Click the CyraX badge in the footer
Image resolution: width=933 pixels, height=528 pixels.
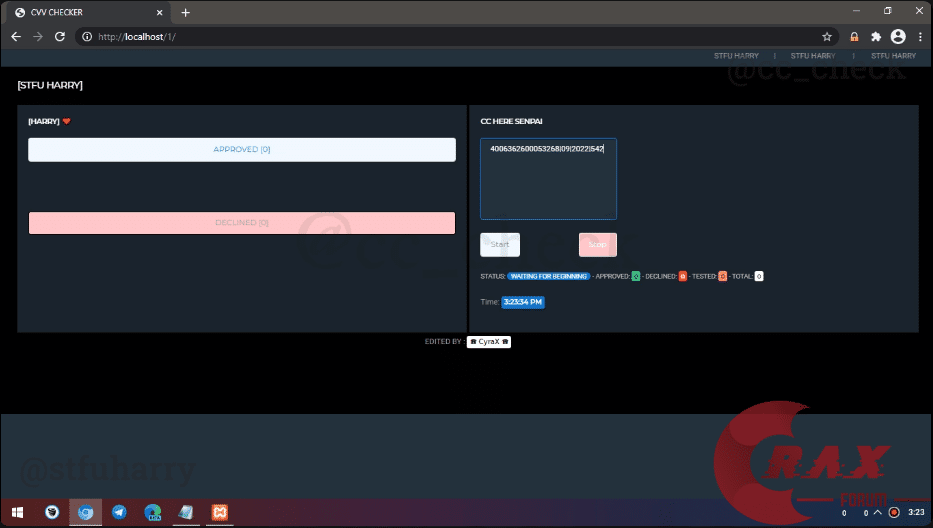tap(489, 342)
